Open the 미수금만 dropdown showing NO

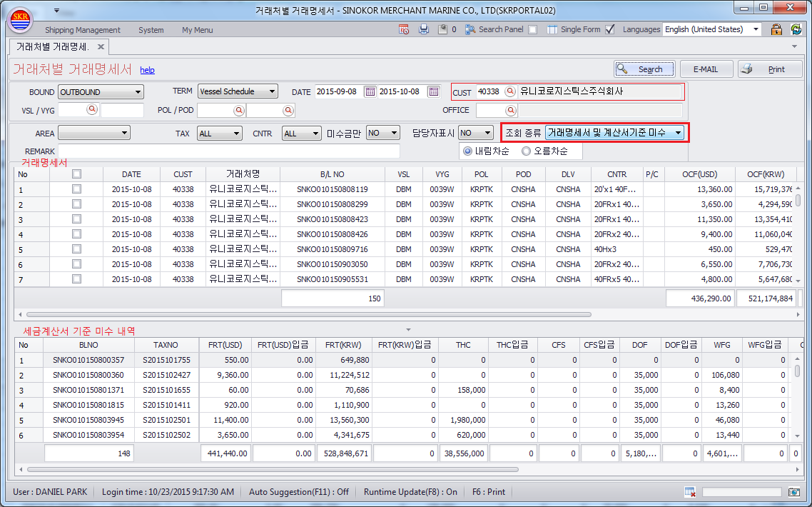click(382, 133)
